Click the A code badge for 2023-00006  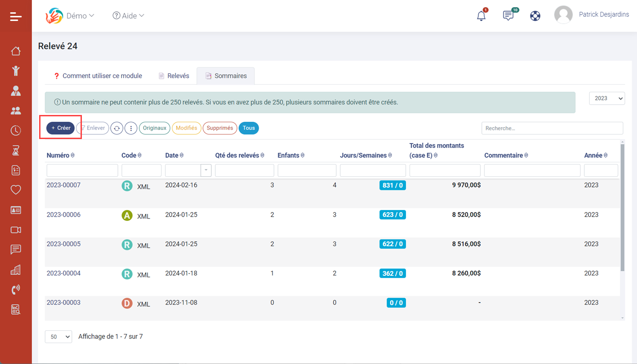click(127, 215)
